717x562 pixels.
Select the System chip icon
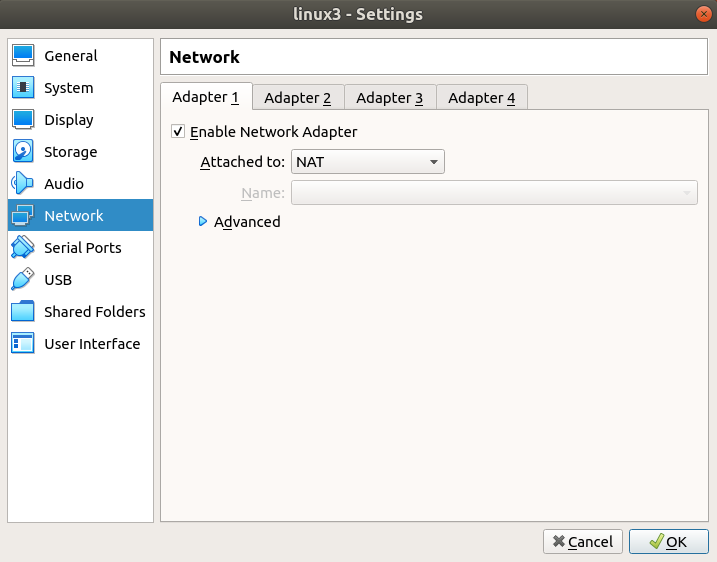(23, 88)
